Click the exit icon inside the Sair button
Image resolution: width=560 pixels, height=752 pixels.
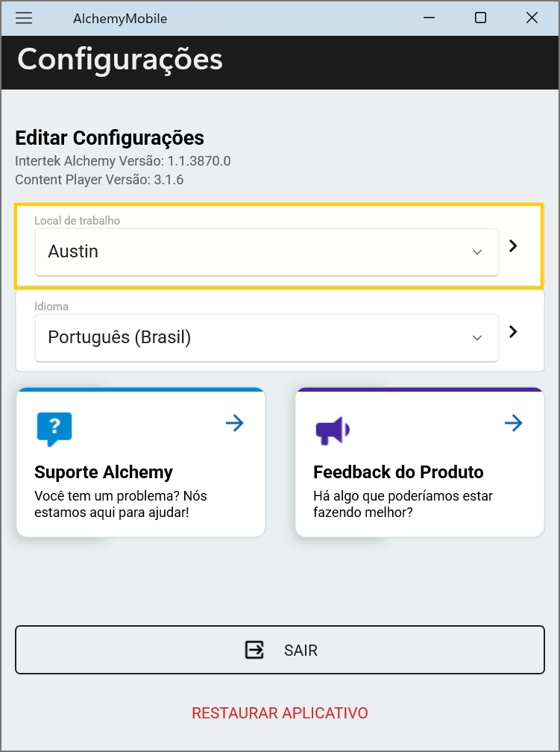pyautogui.click(x=255, y=650)
